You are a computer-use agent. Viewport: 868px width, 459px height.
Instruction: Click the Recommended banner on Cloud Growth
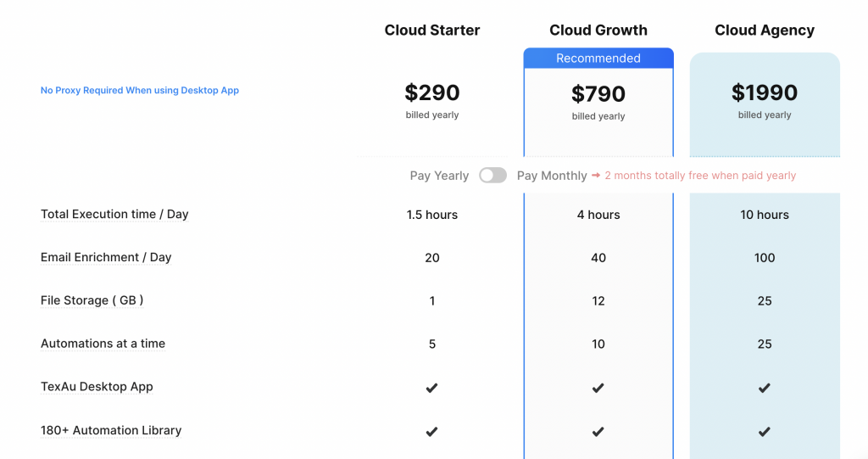point(598,59)
